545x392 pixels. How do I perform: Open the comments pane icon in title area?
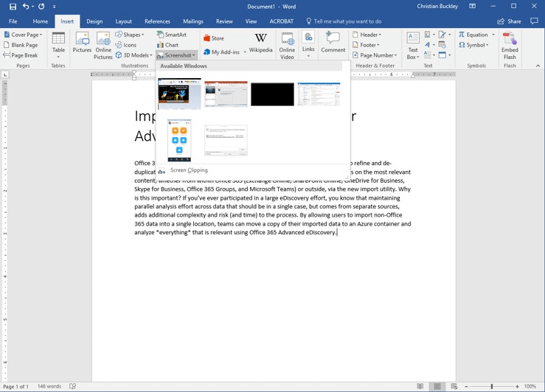(534, 21)
